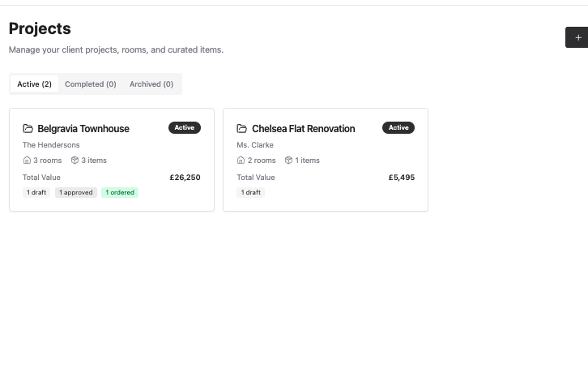
Task: Click the items box icon on Chelsea Flat card
Action: tap(288, 161)
